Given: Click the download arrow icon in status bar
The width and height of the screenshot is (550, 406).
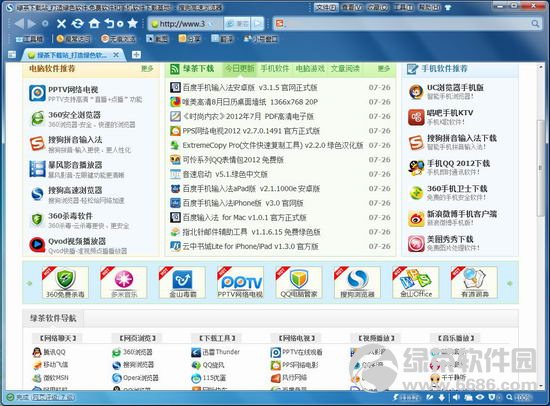Looking at the screenshot, I should pos(442,397).
